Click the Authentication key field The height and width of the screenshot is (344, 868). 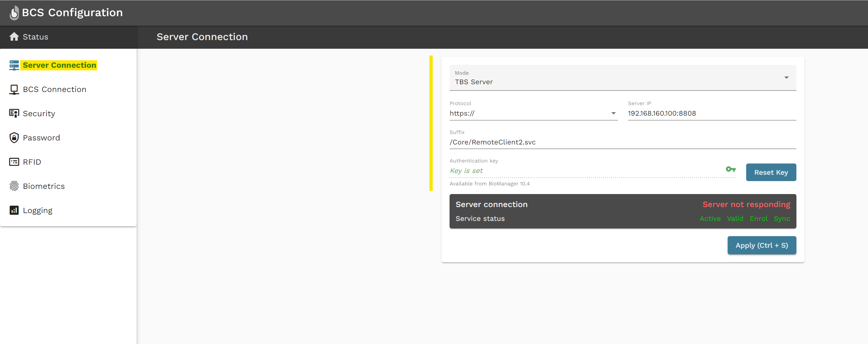(592, 171)
